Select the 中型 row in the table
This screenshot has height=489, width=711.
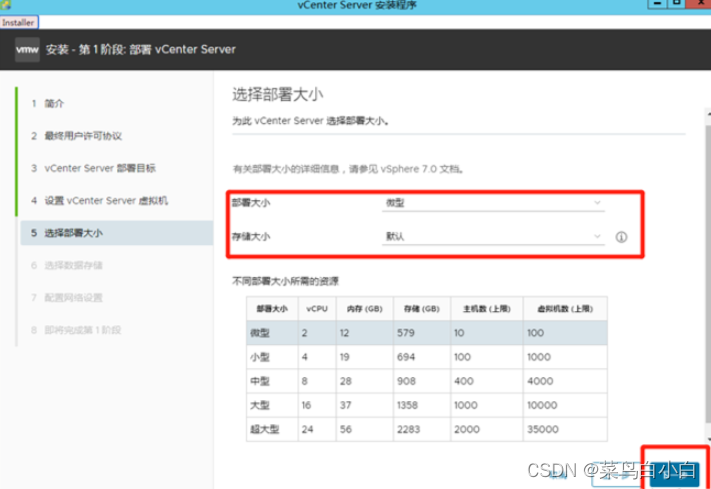click(x=427, y=381)
